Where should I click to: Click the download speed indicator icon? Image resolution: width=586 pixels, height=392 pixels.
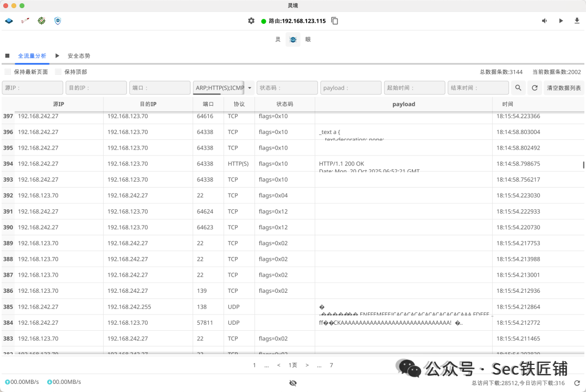(x=49, y=382)
